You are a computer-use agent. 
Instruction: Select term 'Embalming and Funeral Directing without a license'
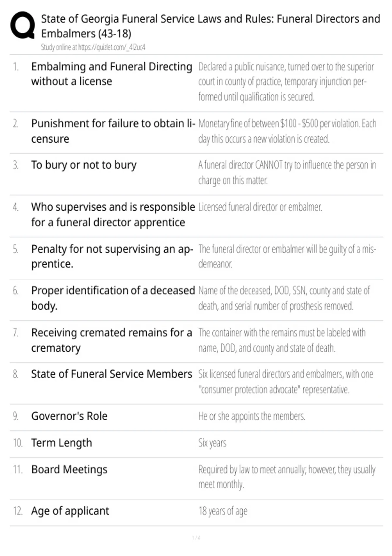point(112,74)
